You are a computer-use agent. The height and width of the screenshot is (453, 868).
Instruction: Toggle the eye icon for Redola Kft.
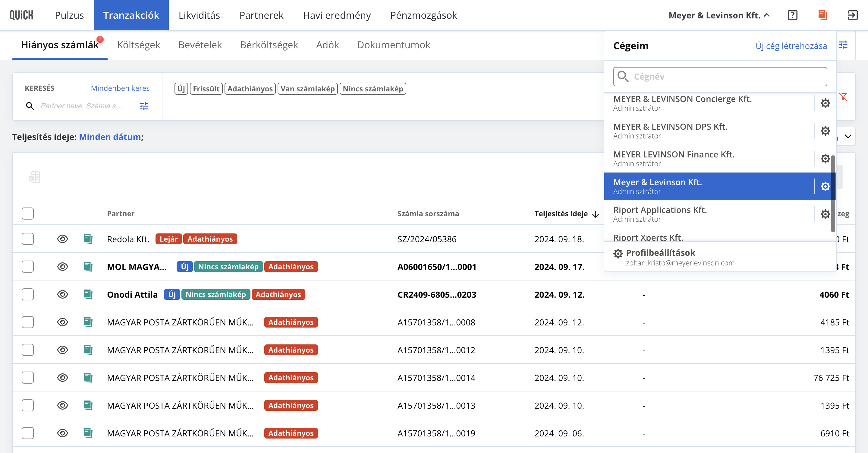coord(62,239)
